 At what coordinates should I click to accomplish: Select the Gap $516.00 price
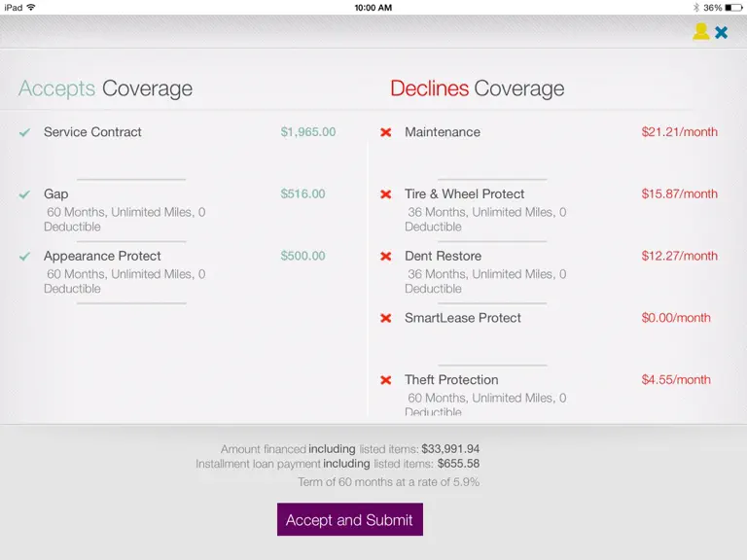pyautogui.click(x=302, y=193)
